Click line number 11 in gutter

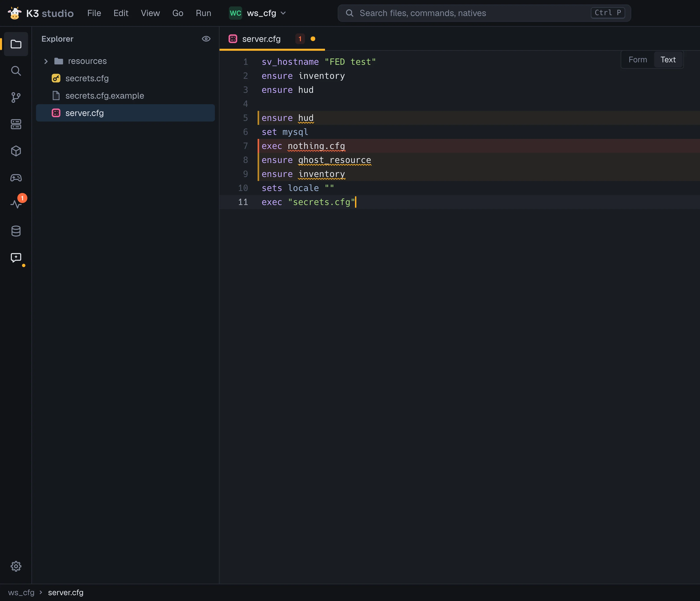pyautogui.click(x=243, y=202)
